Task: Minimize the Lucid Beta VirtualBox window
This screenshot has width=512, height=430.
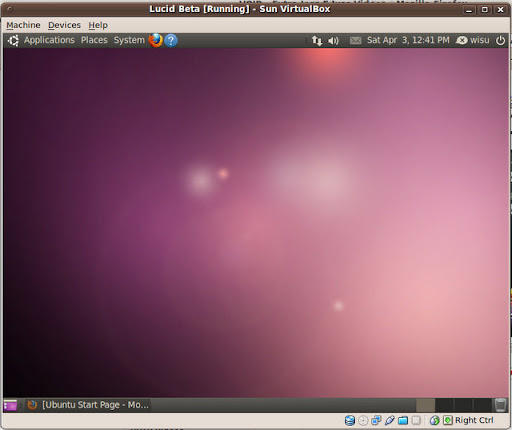Action: point(469,10)
